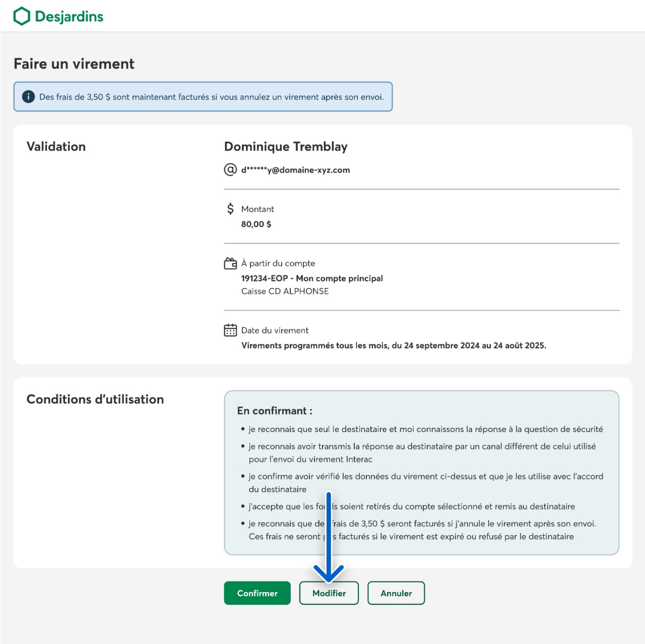The height and width of the screenshot is (644, 645).
Task: Click the Desjardins hexagon logo
Action: [x=22, y=16]
